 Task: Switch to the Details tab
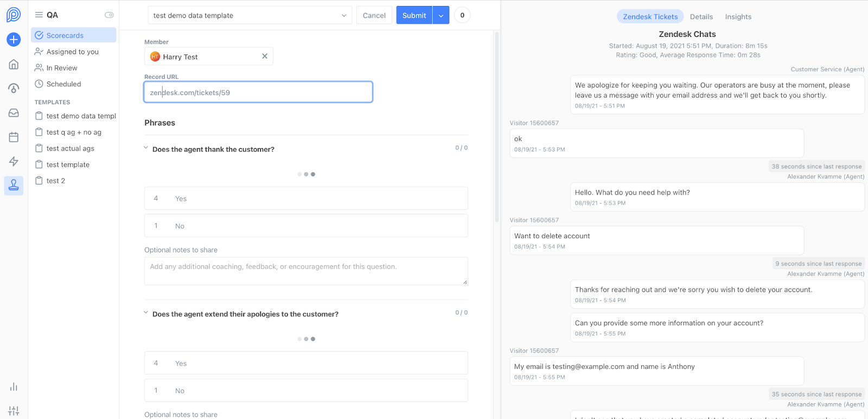701,17
